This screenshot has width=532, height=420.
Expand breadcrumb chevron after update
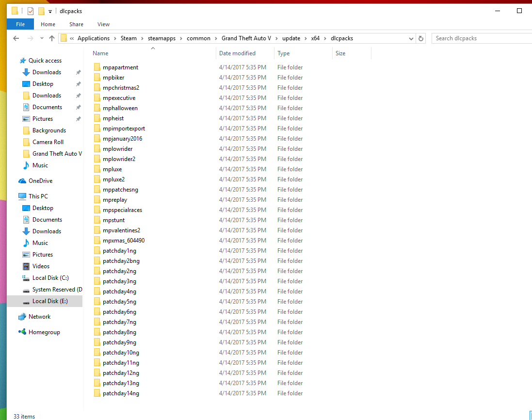pos(306,38)
